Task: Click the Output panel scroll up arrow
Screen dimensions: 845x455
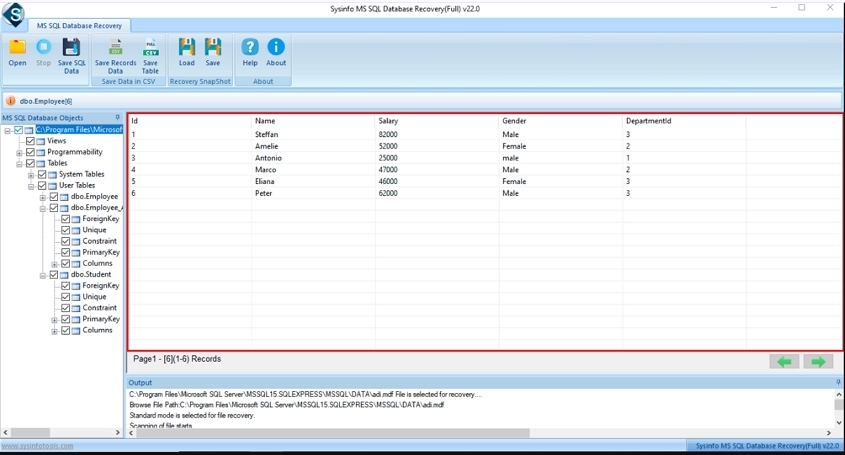Action: 839,393
